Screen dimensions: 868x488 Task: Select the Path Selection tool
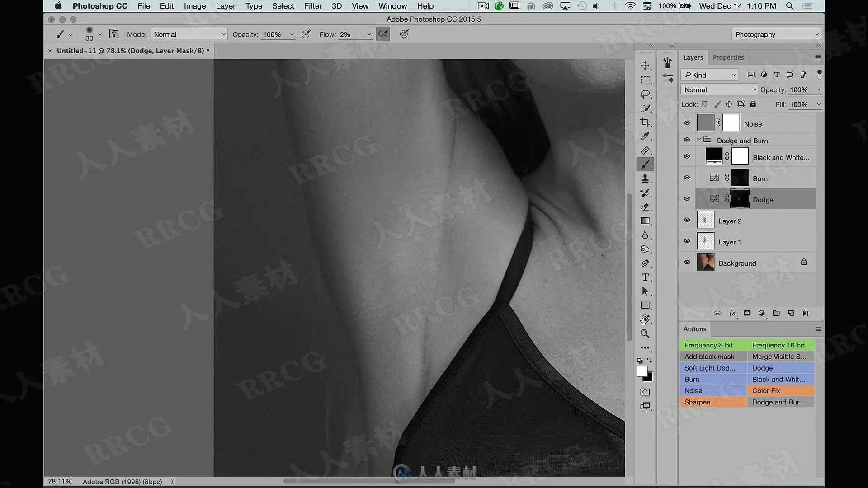[645, 291]
